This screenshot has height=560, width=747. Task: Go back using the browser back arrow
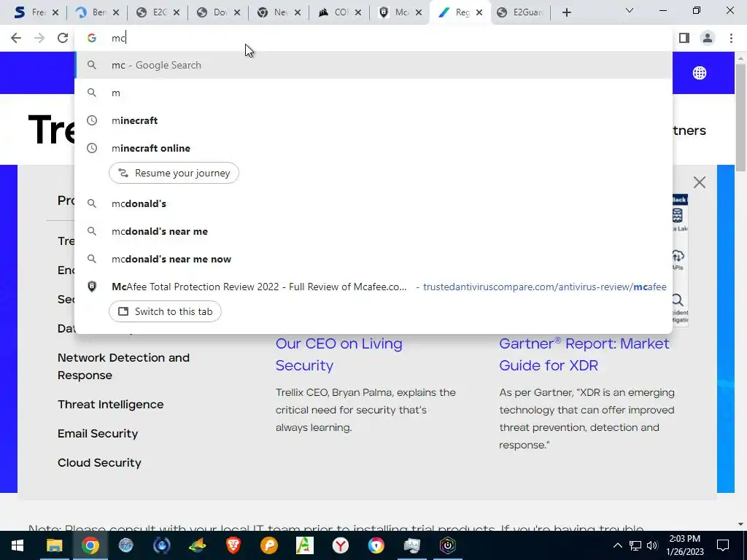pos(16,38)
